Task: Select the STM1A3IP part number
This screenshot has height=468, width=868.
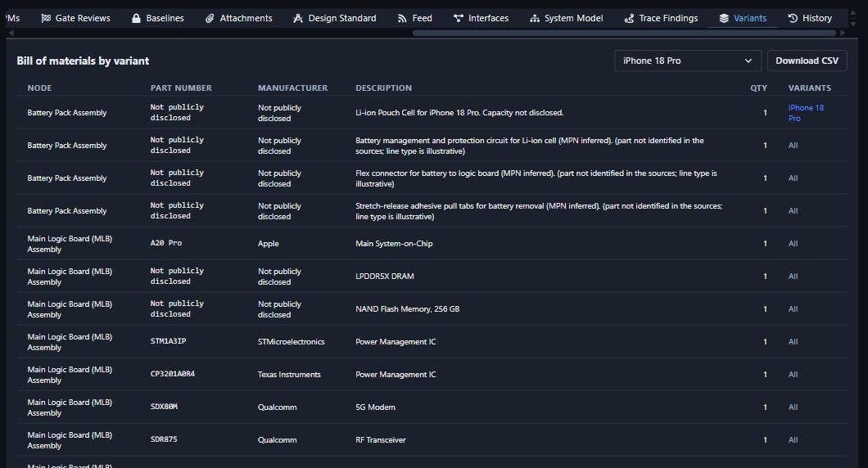Action: 169,341
